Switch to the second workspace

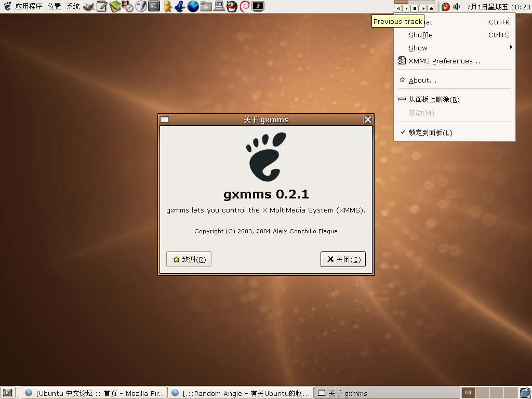click(x=482, y=393)
